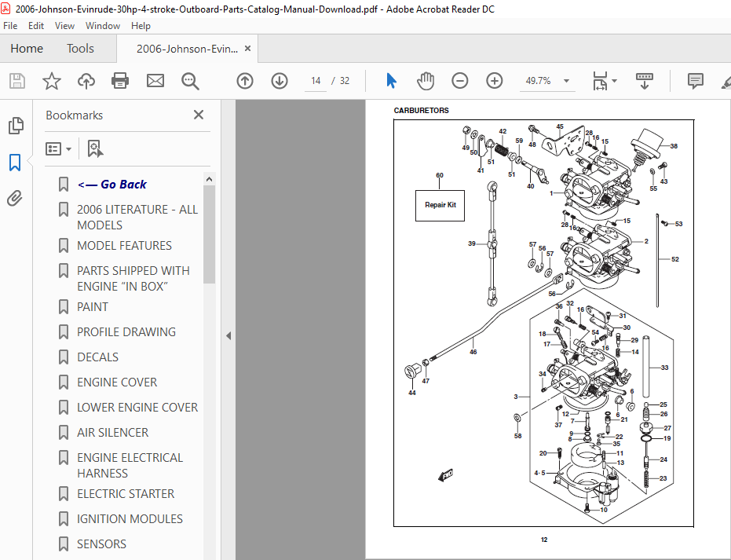Open the PAINT bookmark

coord(93,307)
